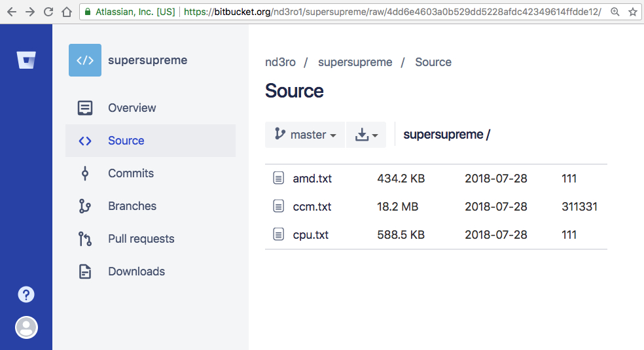The height and width of the screenshot is (350, 644).
Task: Go to the browser home page icon
Action: [x=67, y=12]
